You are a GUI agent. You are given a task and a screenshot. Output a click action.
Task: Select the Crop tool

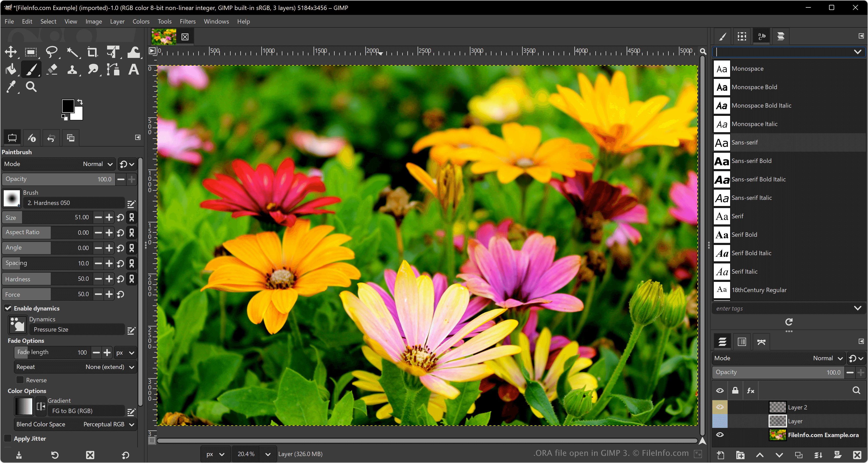tap(92, 52)
